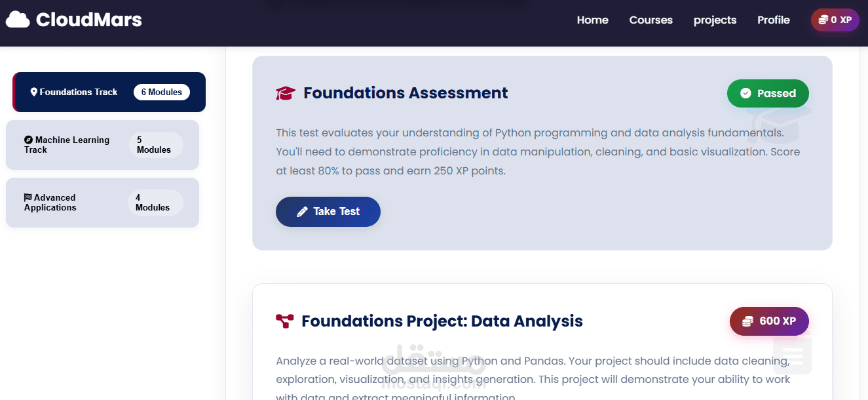This screenshot has width=868, height=400.
Task: Navigate to projects in the navbar
Action: pyautogui.click(x=715, y=20)
